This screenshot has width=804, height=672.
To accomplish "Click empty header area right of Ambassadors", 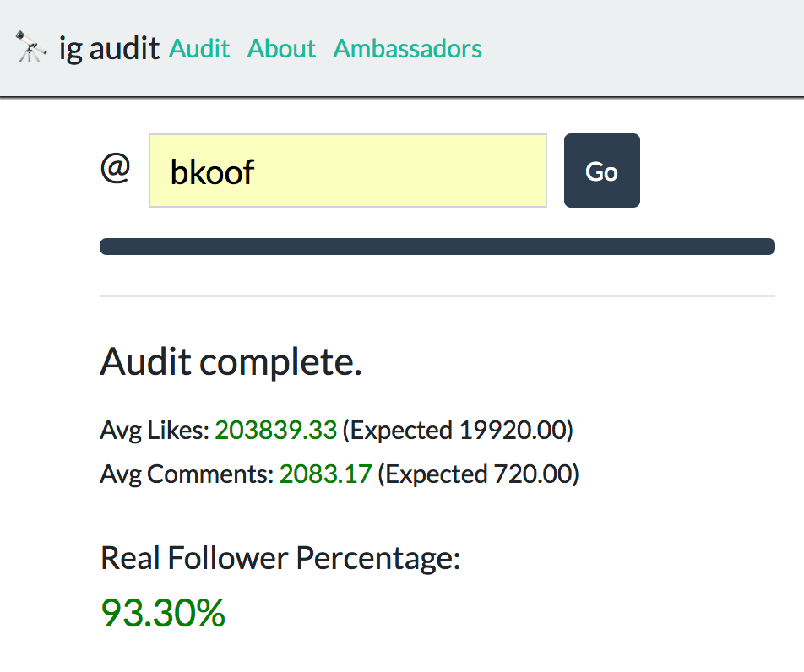I will coord(642,49).
